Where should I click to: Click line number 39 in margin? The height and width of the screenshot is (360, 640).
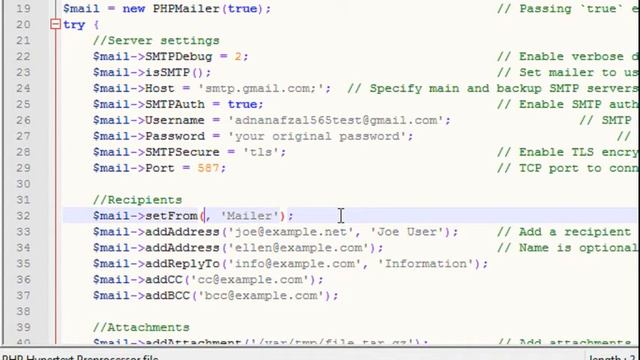click(x=23, y=327)
